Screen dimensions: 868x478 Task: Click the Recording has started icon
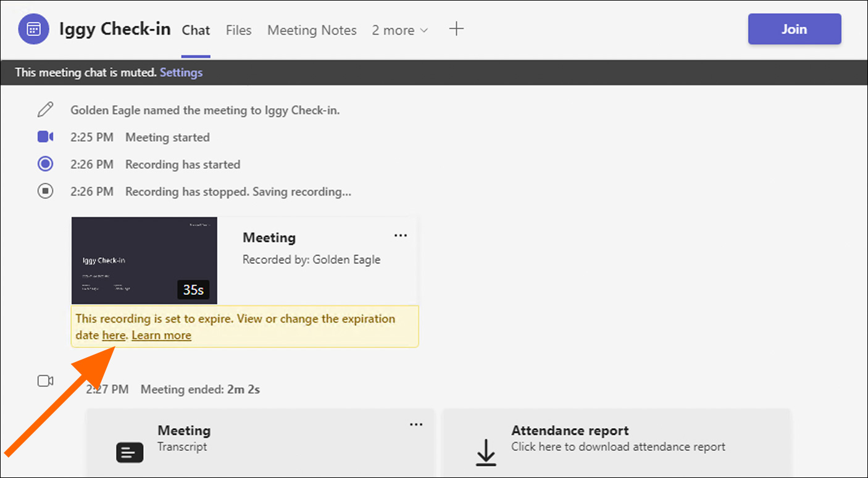(x=45, y=164)
